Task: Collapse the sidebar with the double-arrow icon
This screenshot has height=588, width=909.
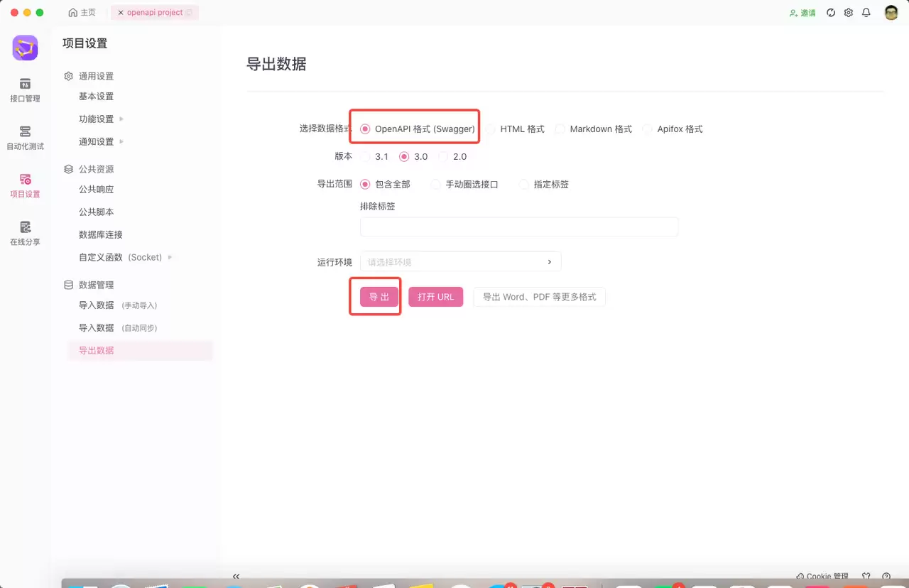Action: 236,577
